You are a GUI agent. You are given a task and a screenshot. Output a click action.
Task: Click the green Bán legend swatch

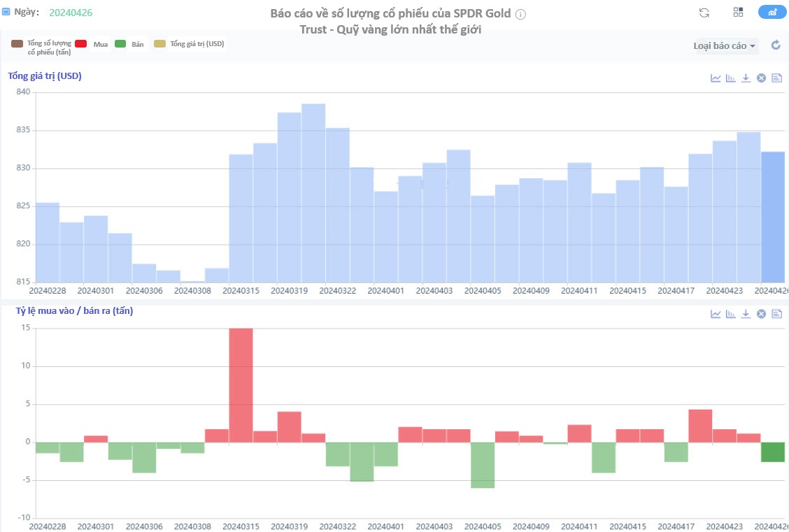(120, 44)
